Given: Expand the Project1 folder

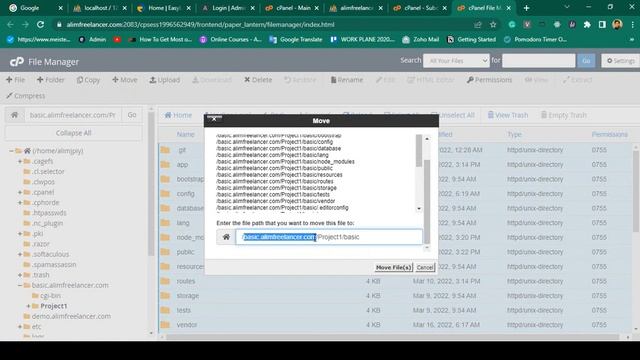Looking at the screenshot, I should point(28,306).
